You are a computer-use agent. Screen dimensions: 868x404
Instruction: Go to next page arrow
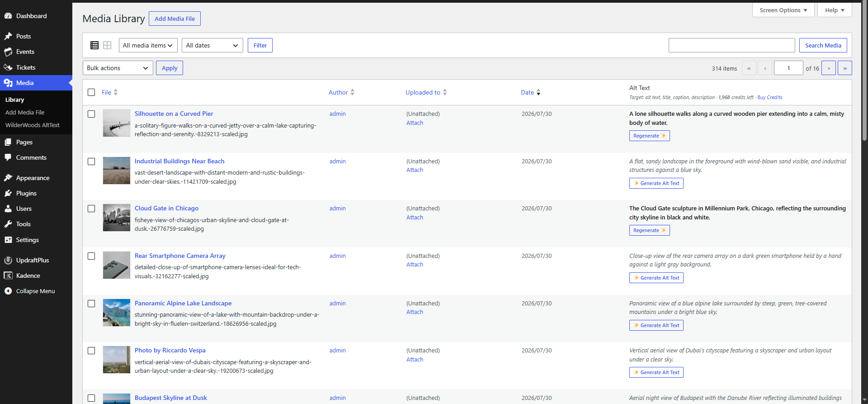(x=829, y=68)
